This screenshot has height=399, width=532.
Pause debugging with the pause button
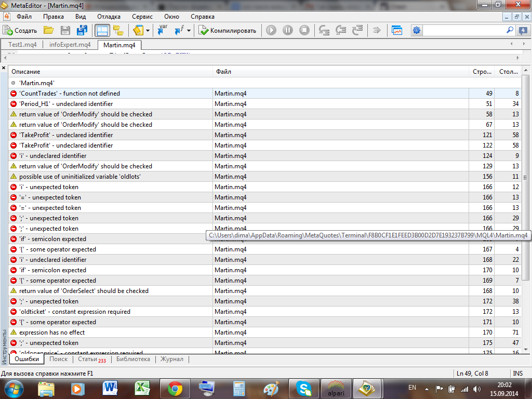(x=287, y=30)
